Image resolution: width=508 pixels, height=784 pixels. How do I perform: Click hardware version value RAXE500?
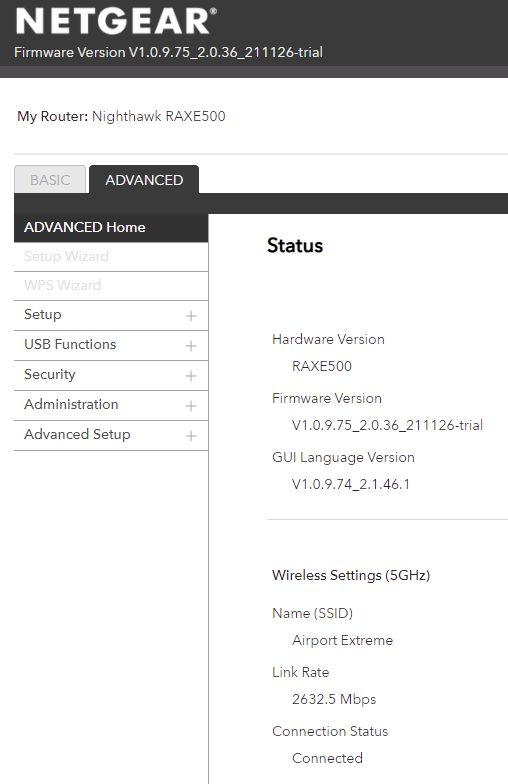tap(322, 366)
